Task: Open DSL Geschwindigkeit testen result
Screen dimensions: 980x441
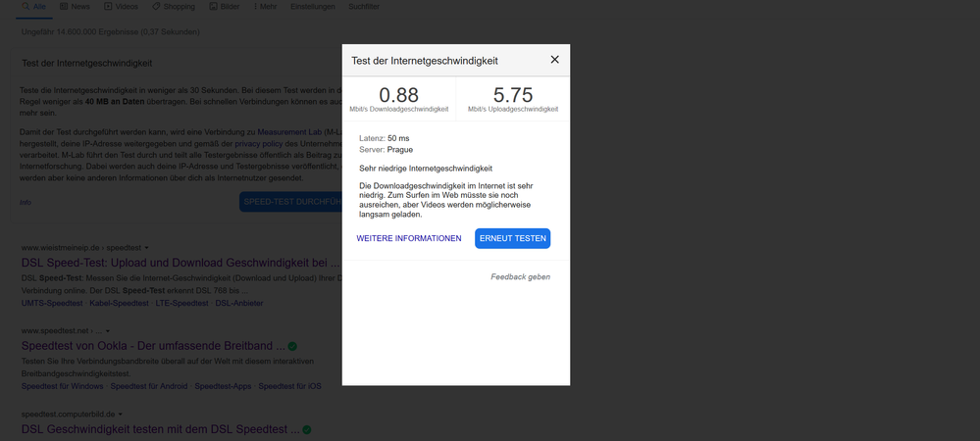Action: click(x=161, y=429)
